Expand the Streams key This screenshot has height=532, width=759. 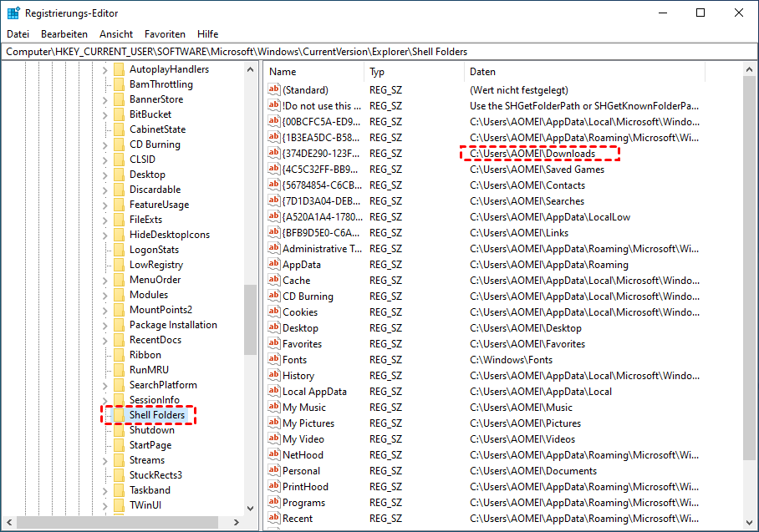[104, 461]
